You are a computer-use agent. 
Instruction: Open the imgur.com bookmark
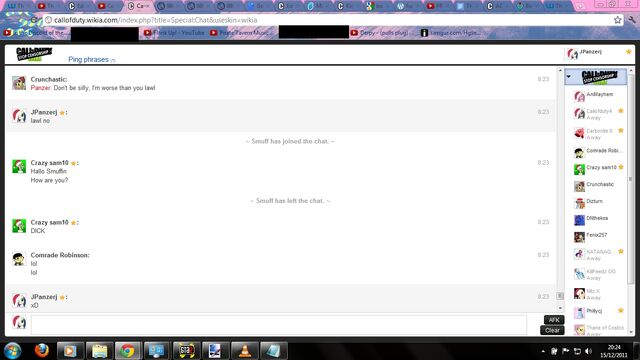(x=451, y=33)
